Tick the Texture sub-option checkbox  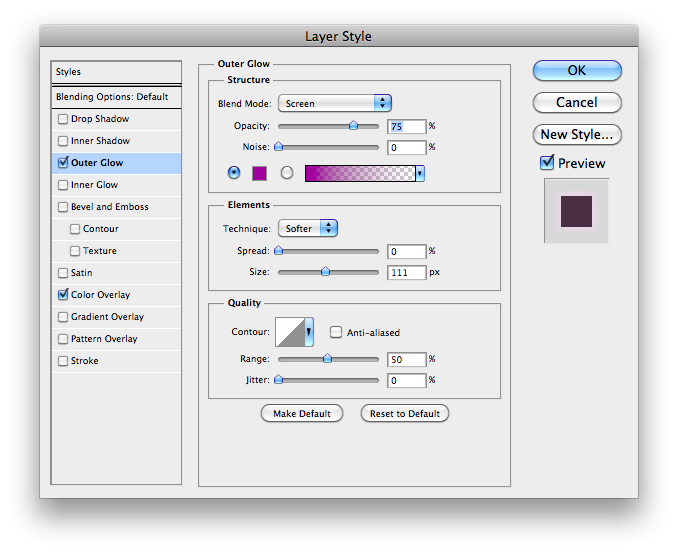pyautogui.click(x=75, y=251)
